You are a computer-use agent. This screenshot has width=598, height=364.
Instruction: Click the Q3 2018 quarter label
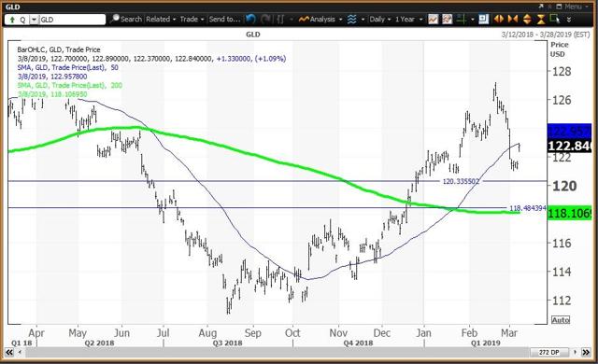227,343
